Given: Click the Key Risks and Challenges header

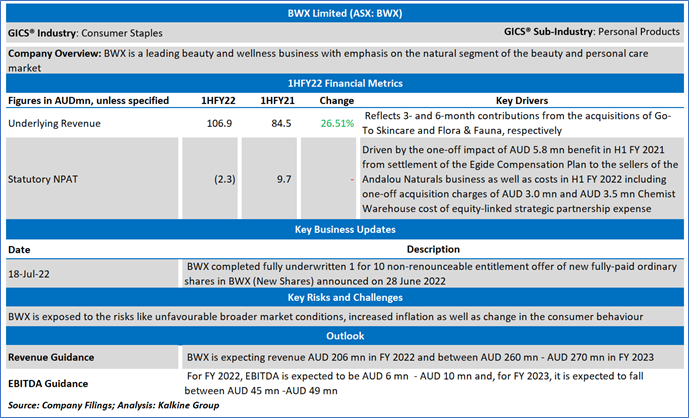Looking at the screenshot, I should tap(345, 298).
